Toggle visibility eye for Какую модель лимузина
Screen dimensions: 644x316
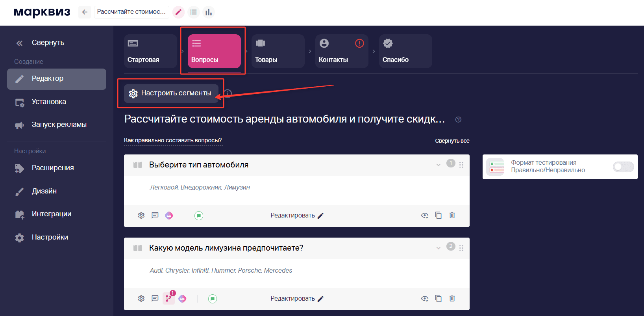pos(425,299)
